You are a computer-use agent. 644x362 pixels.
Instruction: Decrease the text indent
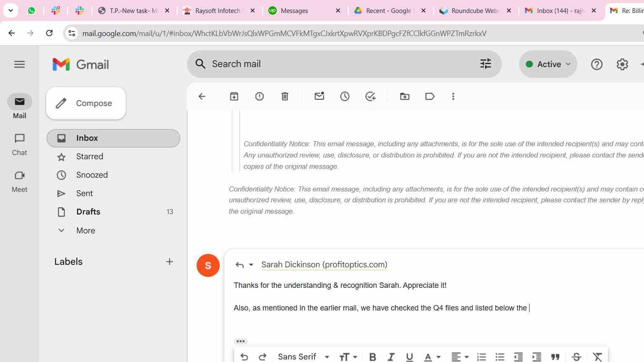518,357
